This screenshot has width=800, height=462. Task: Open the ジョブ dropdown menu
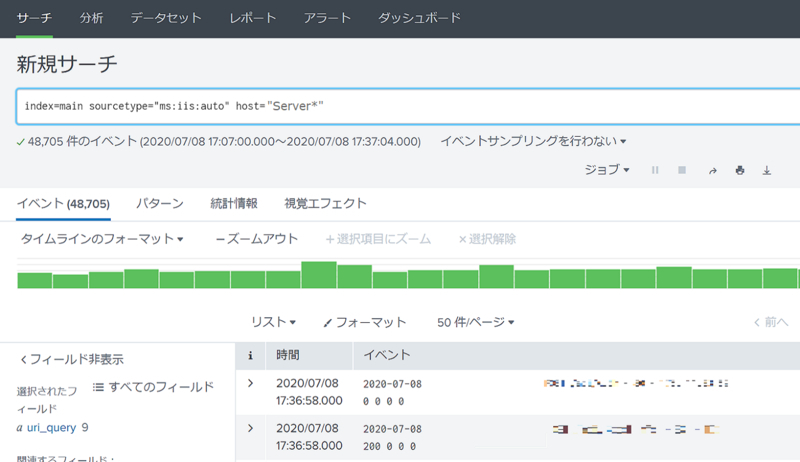607,170
